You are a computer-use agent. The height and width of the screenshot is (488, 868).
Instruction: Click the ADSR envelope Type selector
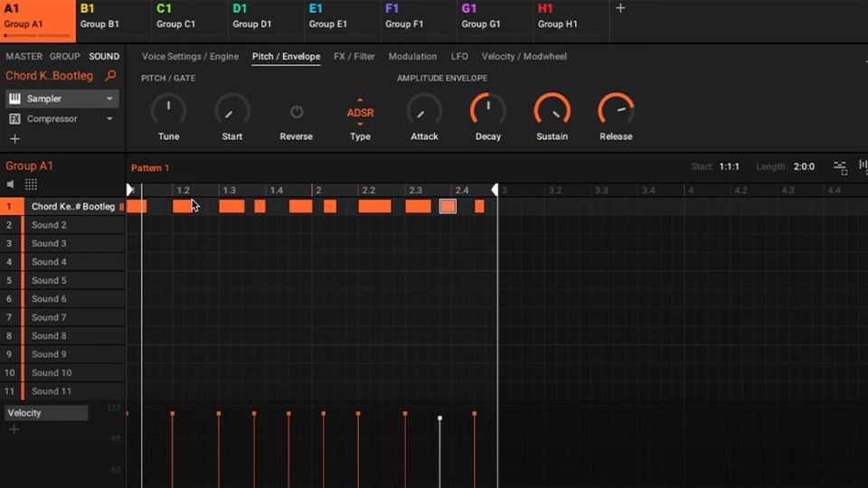(x=360, y=113)
